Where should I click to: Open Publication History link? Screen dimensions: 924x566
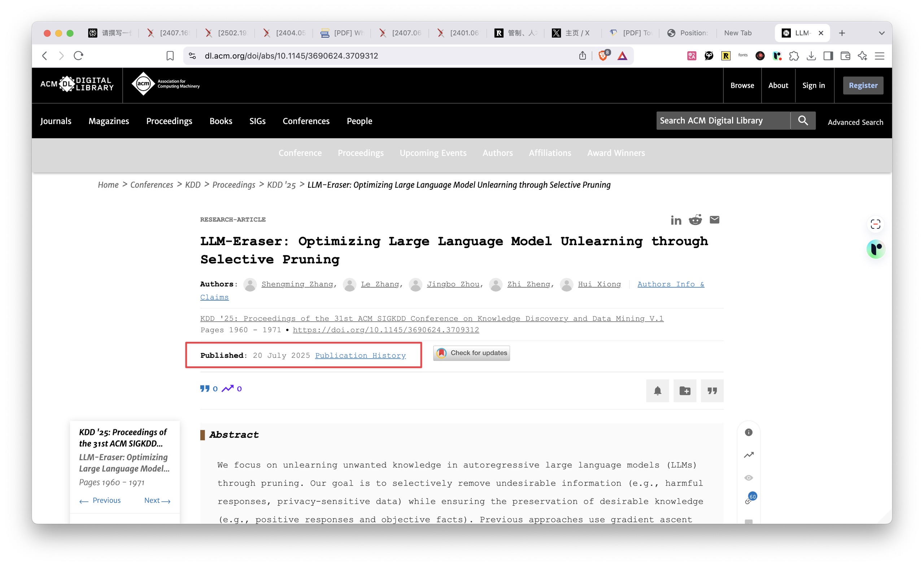tap(360, 356)
